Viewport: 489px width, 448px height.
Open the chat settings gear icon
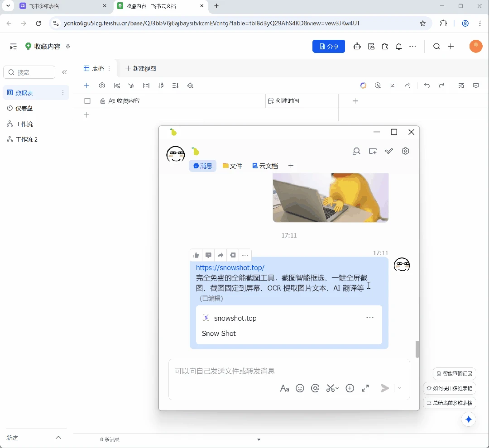[x=405, y=151]
